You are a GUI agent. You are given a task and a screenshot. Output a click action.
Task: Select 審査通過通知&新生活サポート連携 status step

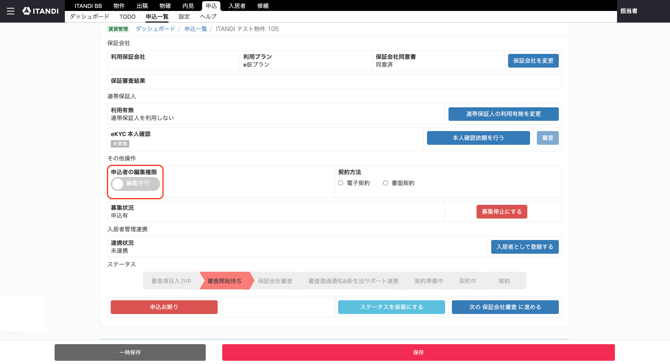click(353, 281)
